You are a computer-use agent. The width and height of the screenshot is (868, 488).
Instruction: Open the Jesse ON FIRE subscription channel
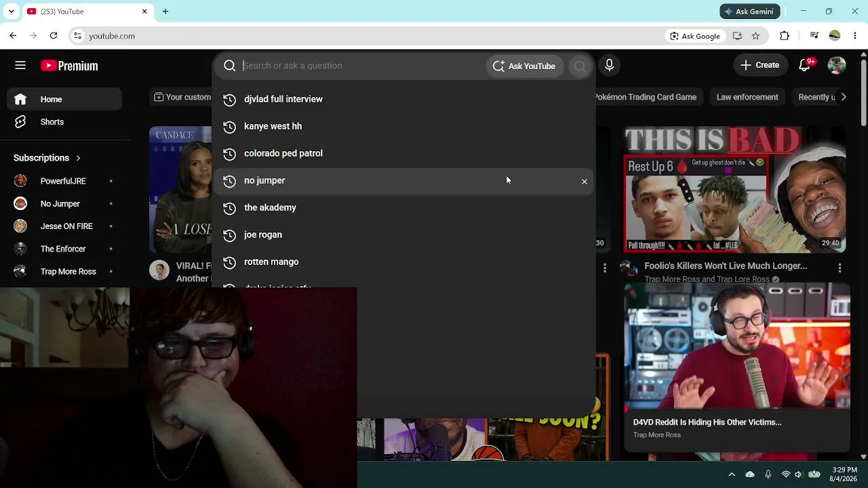64,226
